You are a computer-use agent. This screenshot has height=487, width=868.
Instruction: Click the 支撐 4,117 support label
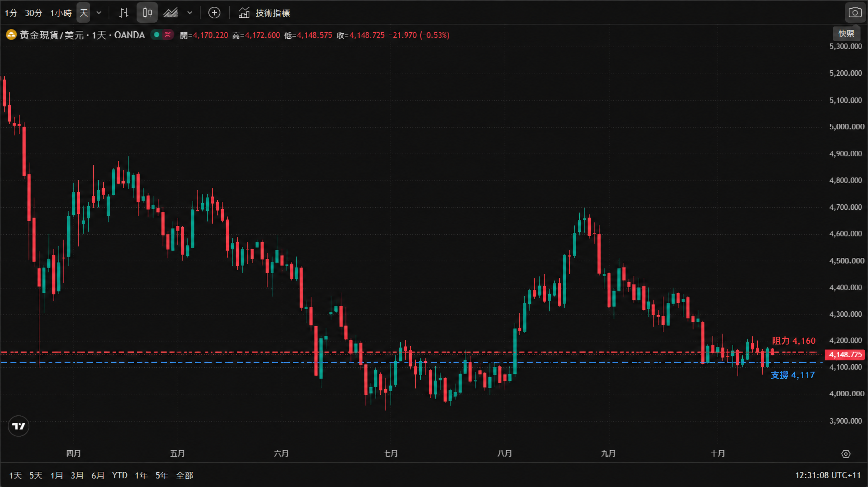tap(792, 375)
